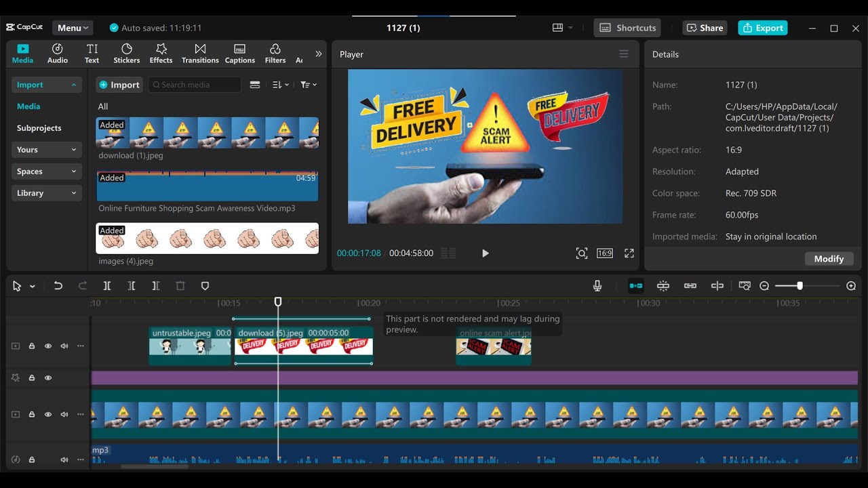Zoom out the timeline
868x488 pixels.
pos(764,286)
